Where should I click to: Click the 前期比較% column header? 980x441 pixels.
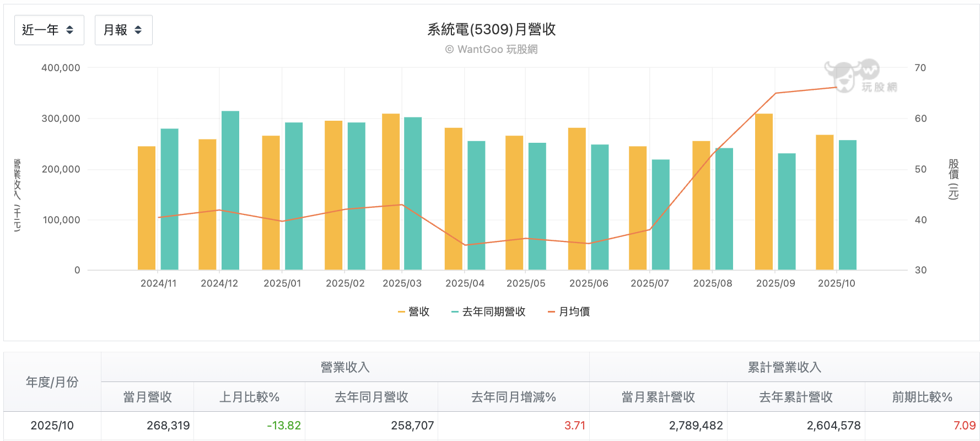(922, 397)
